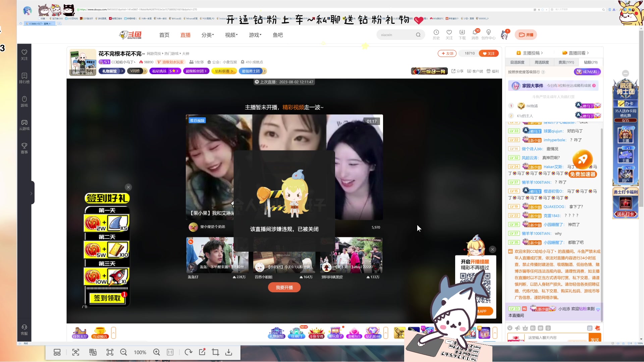
Task: Expand the collapsed left panel chevron
Action: pyautogui.click(x=31, y=193)
